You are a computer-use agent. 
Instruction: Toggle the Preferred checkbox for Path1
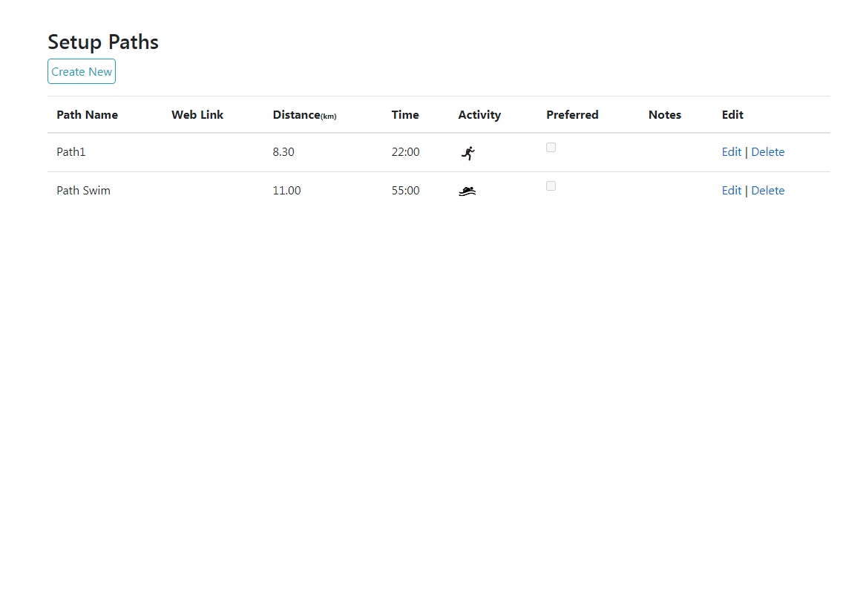tap(551, 148)
